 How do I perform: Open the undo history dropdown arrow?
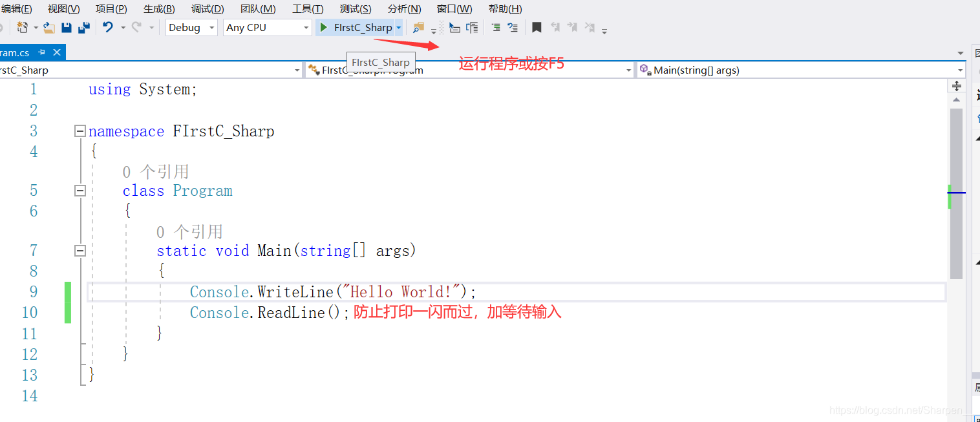[x=123, y=28]
